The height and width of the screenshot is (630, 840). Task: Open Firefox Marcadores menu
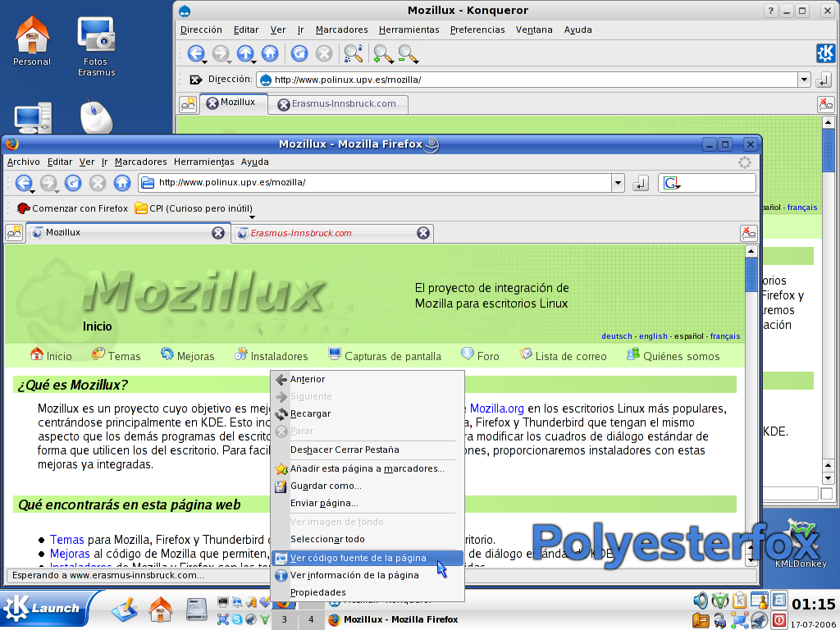click(141, 162)
